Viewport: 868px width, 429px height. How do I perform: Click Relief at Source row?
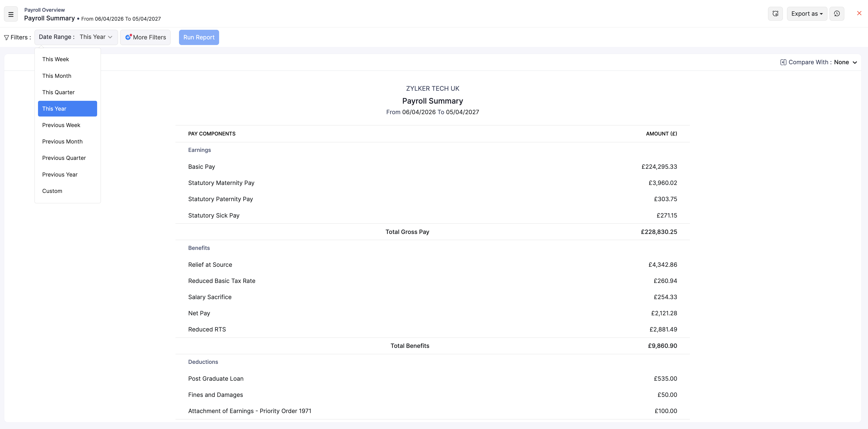coord(432,265)
